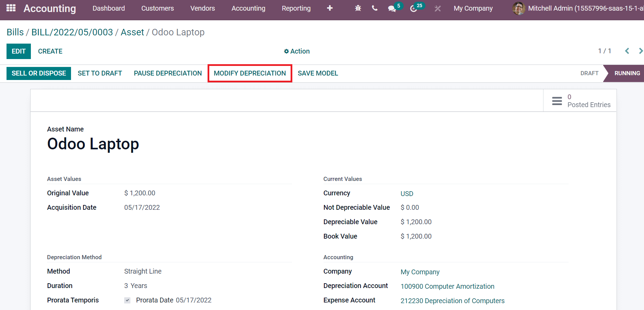Open the Customers menu
644x310 pixels.
click(x=157, y=8)
